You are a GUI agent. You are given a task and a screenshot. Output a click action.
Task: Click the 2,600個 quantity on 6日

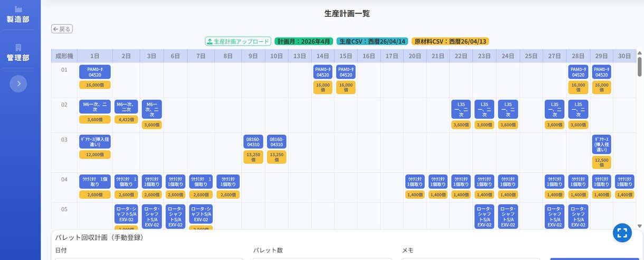tap(175, 194)
